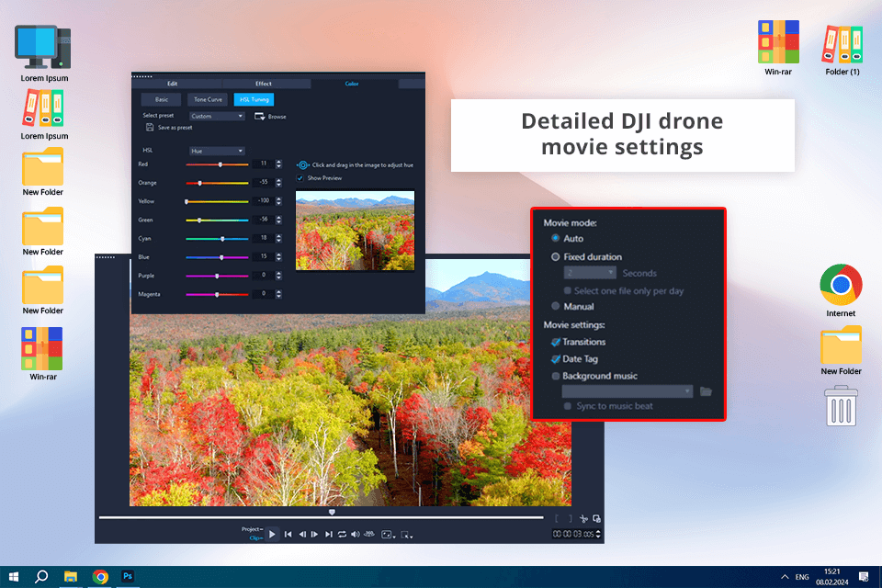This screenshot has height=588, width=882.
Task: Open the background music file dropdown
Action: [627, 391]
